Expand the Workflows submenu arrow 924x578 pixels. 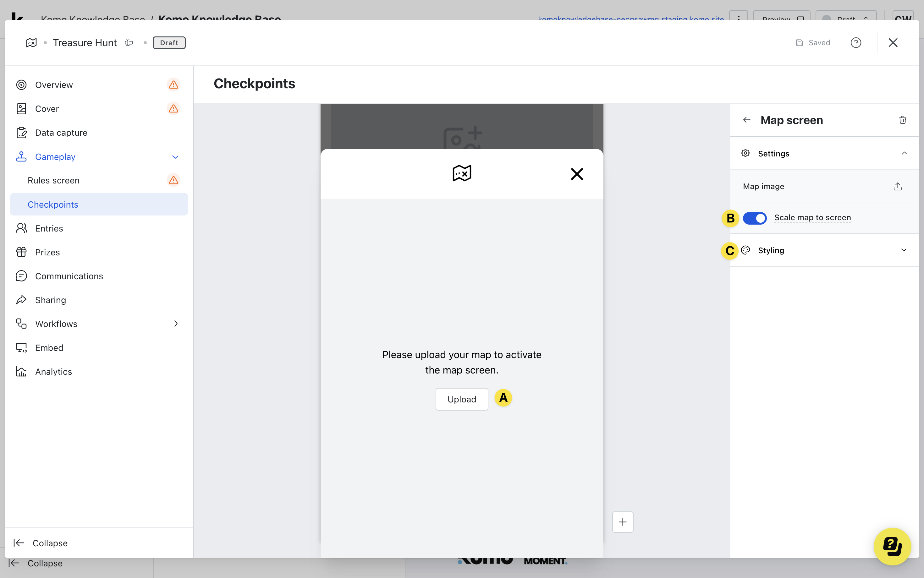pyautogui.click(x=176, y=324)
